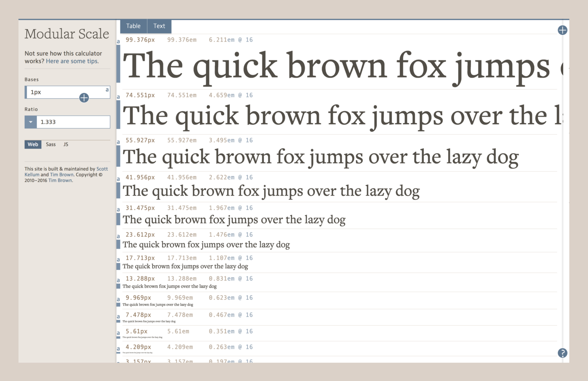
Task: Click the 41.956em value
Action: [x=182, y=178]
